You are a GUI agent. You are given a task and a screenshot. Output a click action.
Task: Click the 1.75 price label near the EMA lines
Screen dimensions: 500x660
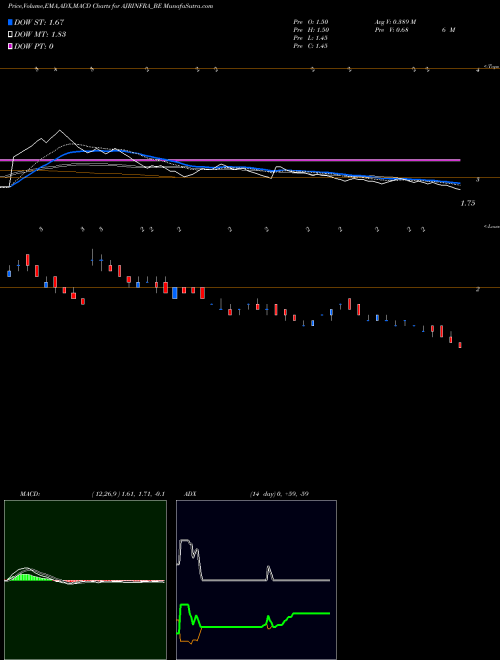click(468, 203)
